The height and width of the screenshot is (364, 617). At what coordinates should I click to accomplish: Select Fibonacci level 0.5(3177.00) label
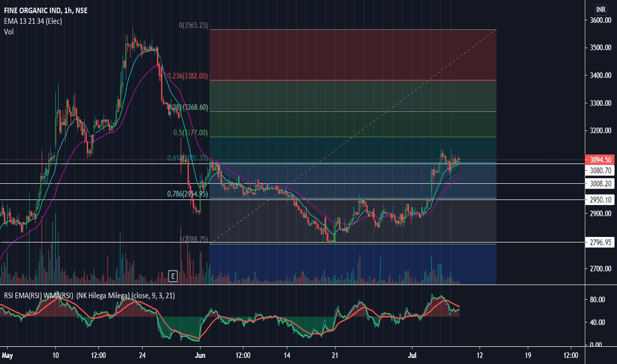pos(191,132)
